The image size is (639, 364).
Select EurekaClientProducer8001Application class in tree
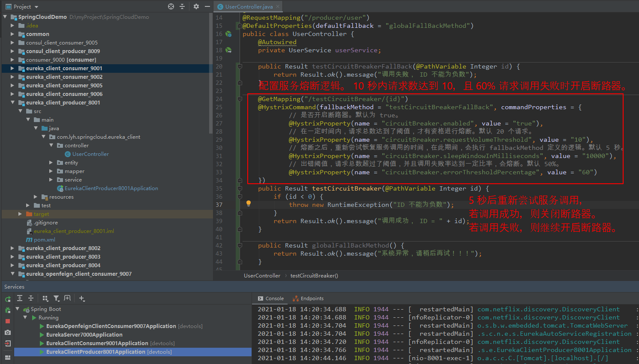pos(111,188)
